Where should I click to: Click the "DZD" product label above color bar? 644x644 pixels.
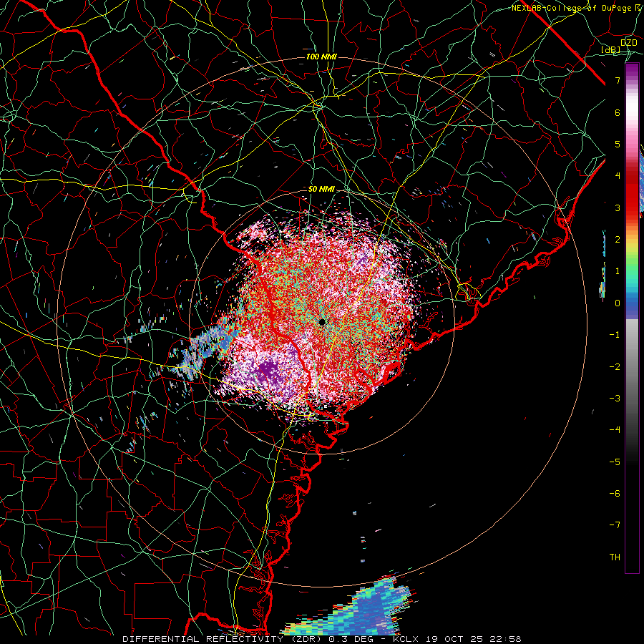[629, 43]
